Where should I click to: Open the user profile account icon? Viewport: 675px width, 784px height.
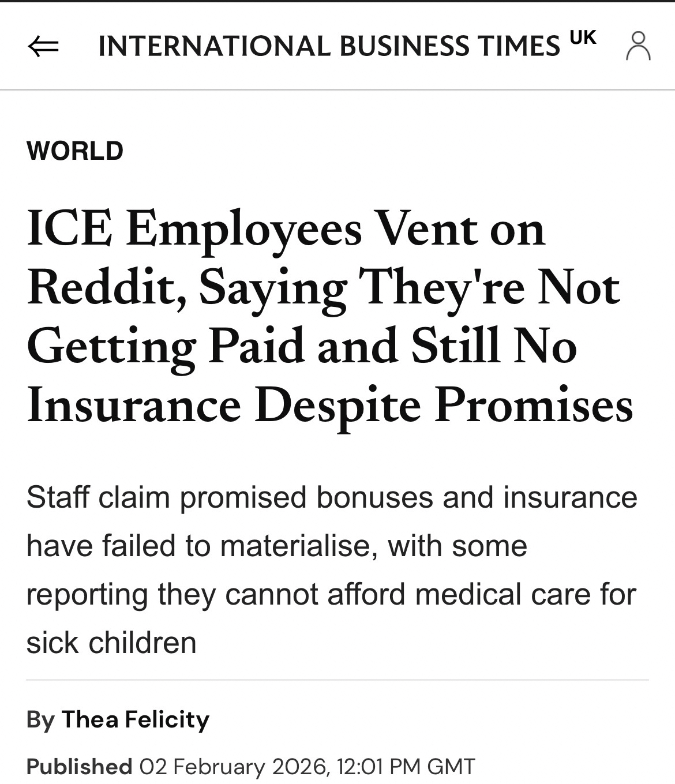pyautogui.click(x=638, y=46)
